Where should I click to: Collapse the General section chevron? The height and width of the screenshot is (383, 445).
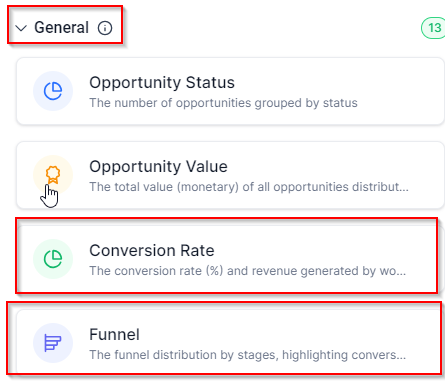tap(21, 28)
